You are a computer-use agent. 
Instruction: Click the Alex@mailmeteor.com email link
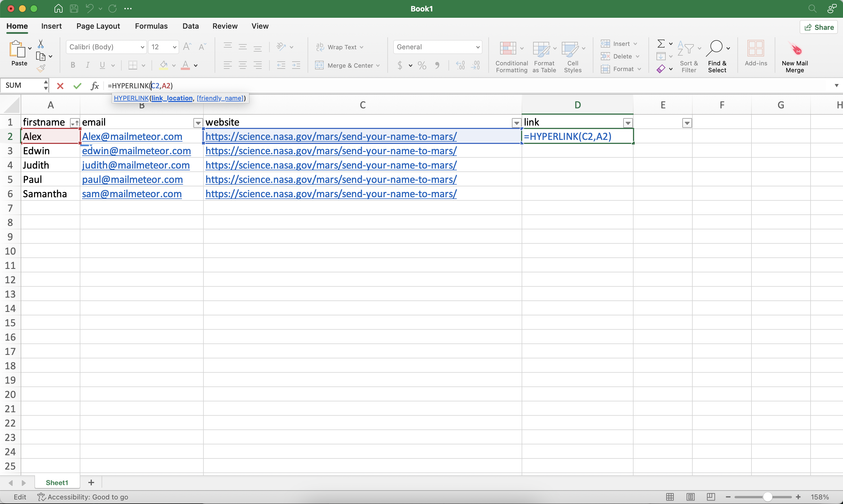(132, 136)
